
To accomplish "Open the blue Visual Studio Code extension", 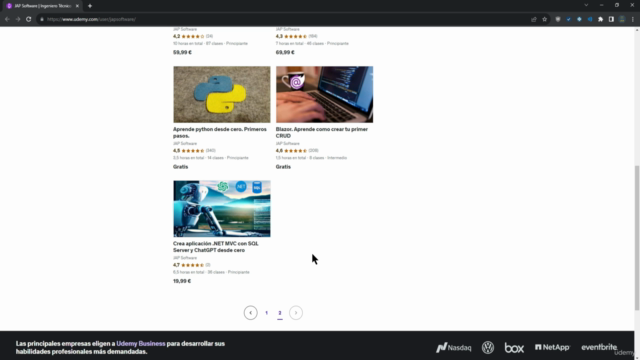I will [590, 19].
